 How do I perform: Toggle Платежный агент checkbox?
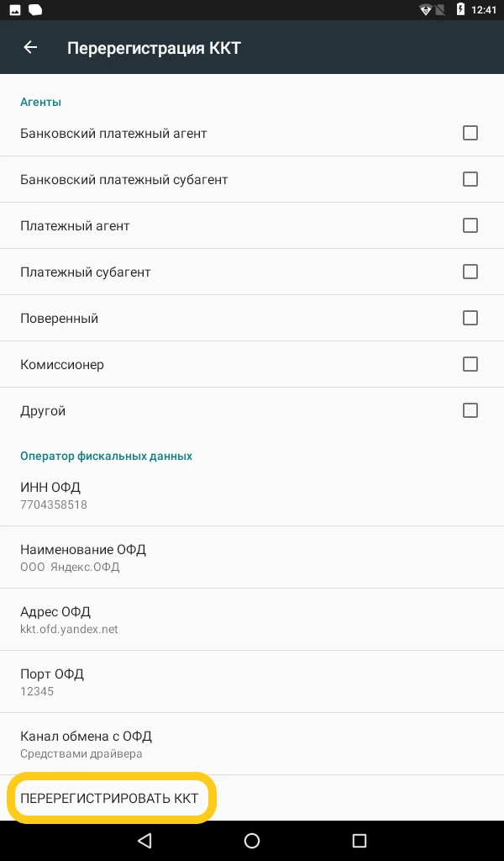[x=470, y=225]
